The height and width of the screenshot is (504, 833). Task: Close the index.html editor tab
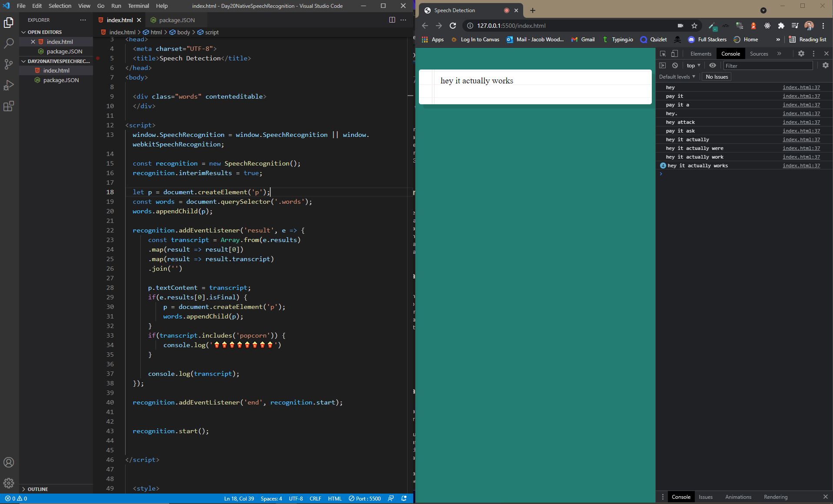(139, 20)
